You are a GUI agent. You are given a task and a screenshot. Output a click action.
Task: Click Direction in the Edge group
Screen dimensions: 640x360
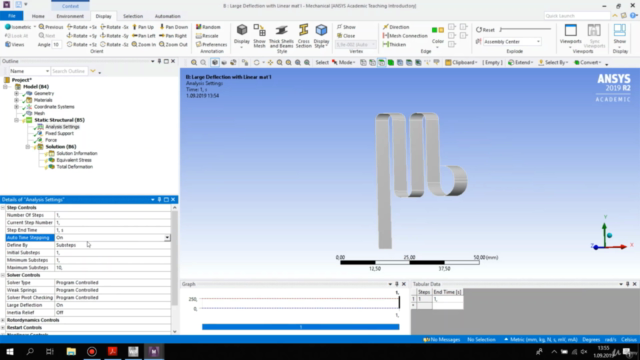pyautogui.click(x=396, y=27)
